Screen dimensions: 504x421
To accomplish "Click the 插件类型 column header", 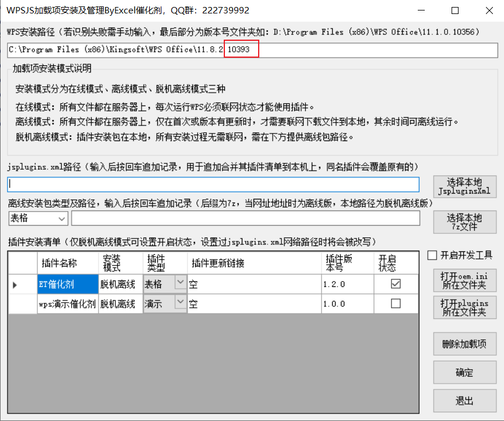I will tap(165, 263).
